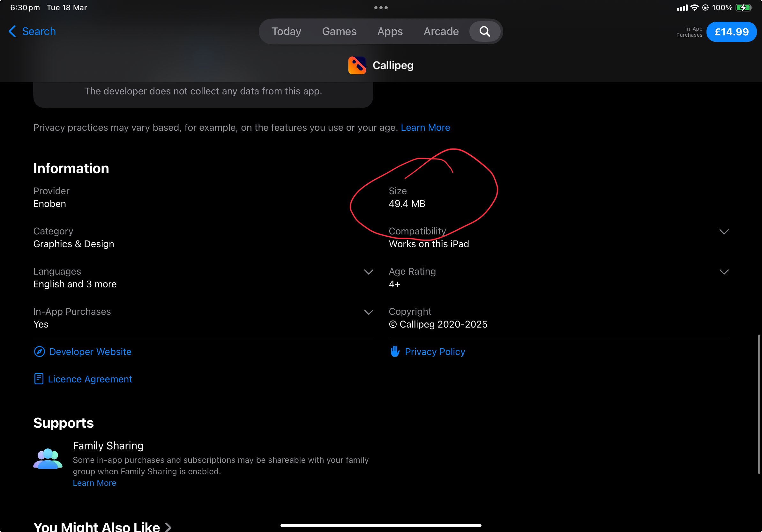Tap the orientation lock icon in the status bar

click(x=705, y=8)
